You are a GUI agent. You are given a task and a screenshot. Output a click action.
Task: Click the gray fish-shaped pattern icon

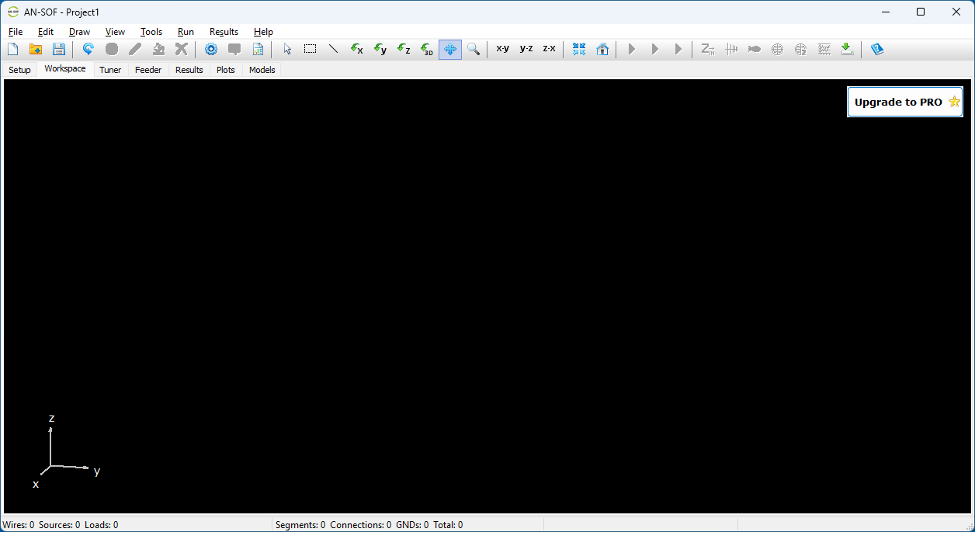[754, 49]
